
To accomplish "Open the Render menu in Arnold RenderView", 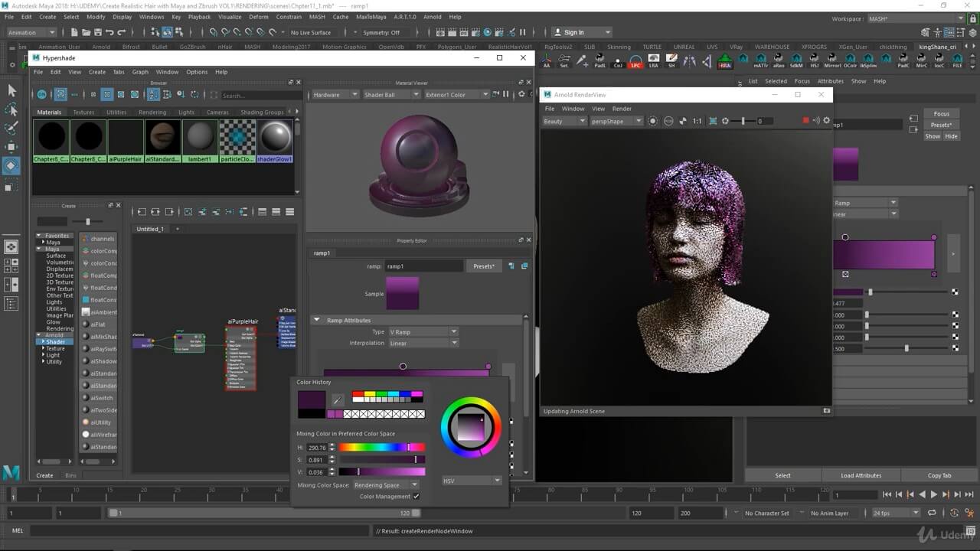I will click(622, 109).
